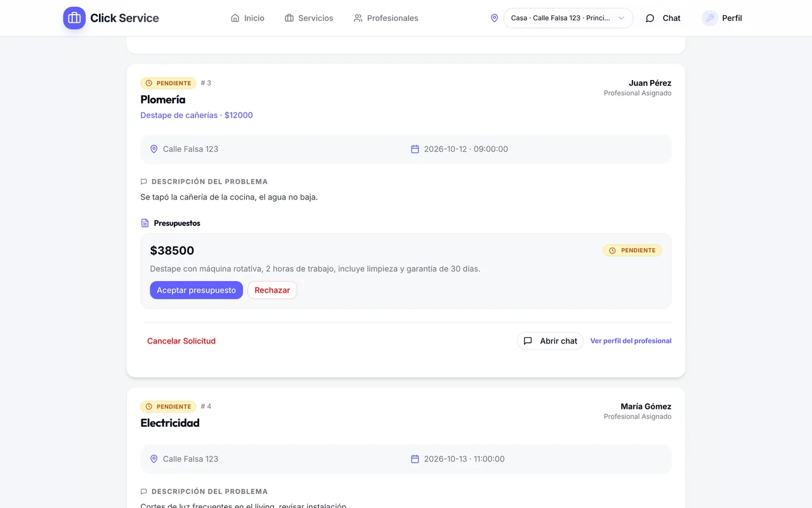This screenshot has height=508, width=812.
Task: Click the professional name María Gómez
Action: 646,406
